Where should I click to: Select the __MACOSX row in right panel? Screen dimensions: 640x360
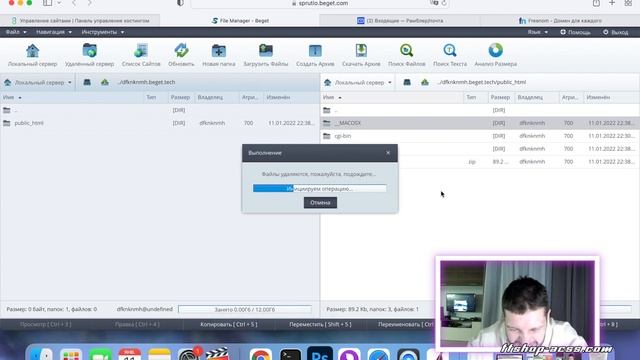point(480,123)
